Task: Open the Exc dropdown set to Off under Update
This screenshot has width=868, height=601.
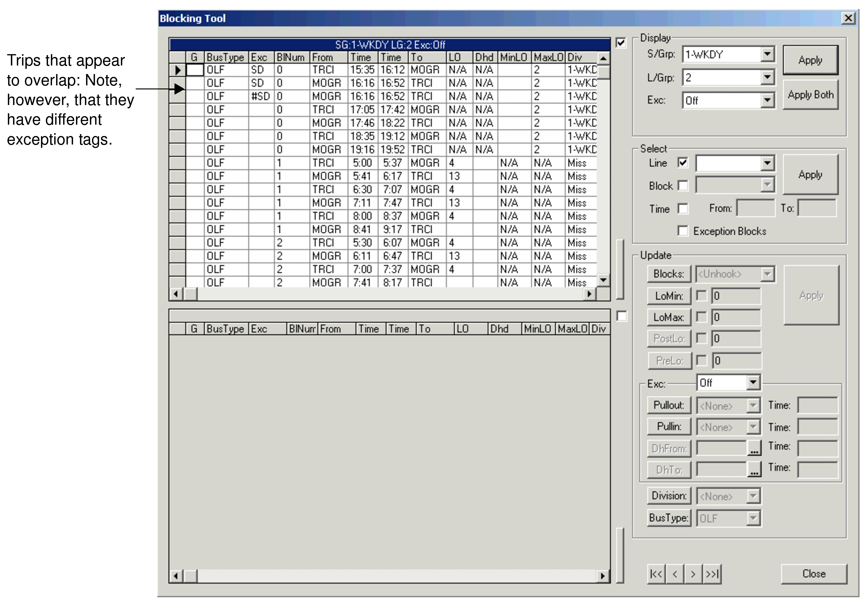Action: point(753,382)
